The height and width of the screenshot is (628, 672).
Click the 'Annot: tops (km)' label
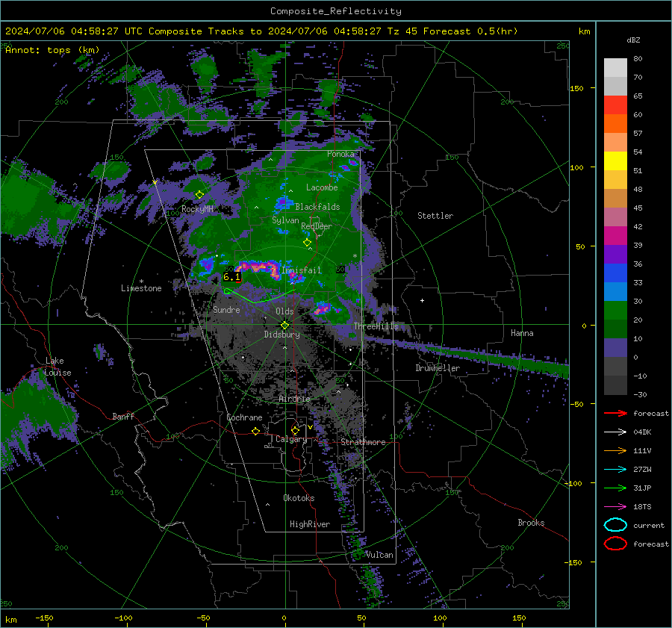point(52,50)
